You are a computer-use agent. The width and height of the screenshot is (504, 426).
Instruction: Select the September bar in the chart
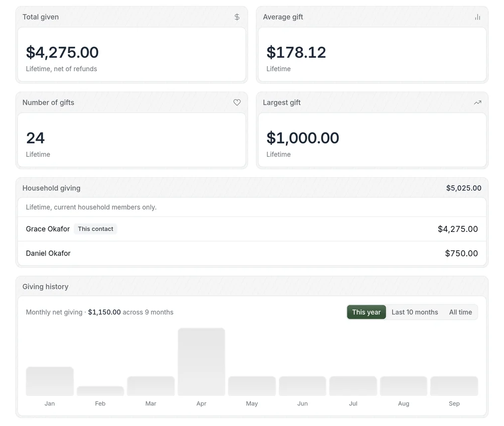coord(454,386)
